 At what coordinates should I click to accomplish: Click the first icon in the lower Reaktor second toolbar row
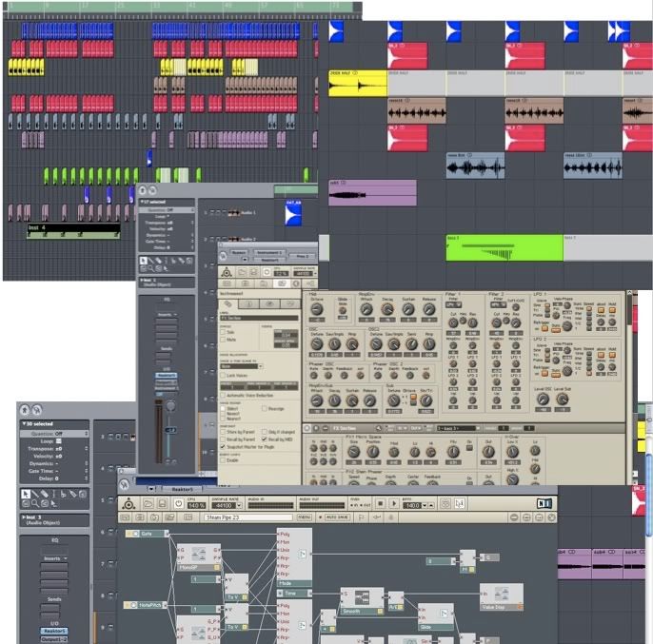click(x=126, y=517)
